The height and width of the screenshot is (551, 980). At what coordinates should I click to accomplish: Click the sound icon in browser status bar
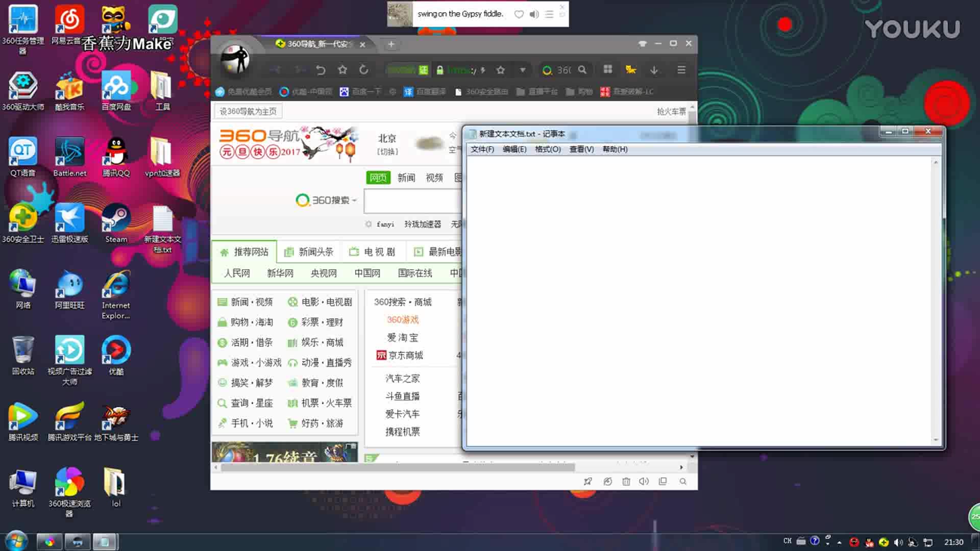pos(644,482)
